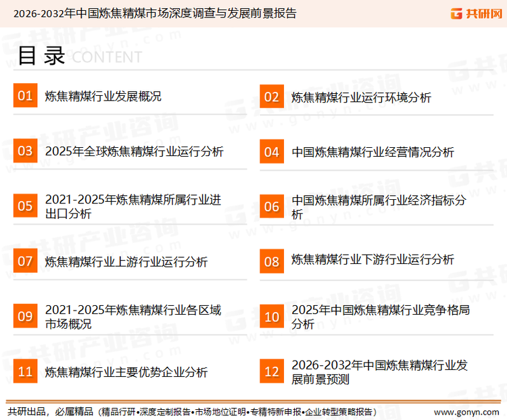The height and width of the screenshot is (420, 507).
Task: Click the orange 09 chapter number box
Action: (x=25, y=316)
